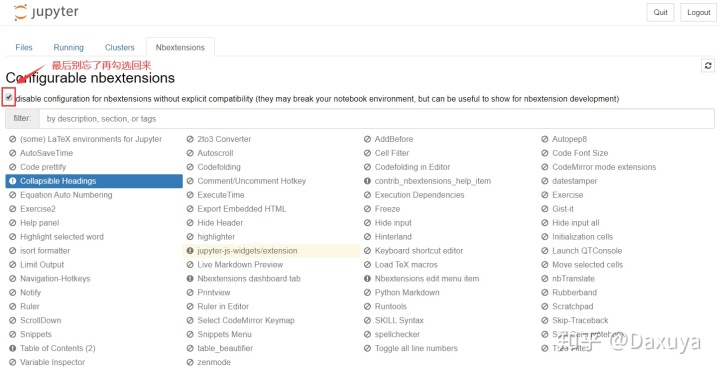Image resolution: width=720 pixels, height=374 pixels.
Task: Select the table_beautifier entry
Action: (225, 348)
